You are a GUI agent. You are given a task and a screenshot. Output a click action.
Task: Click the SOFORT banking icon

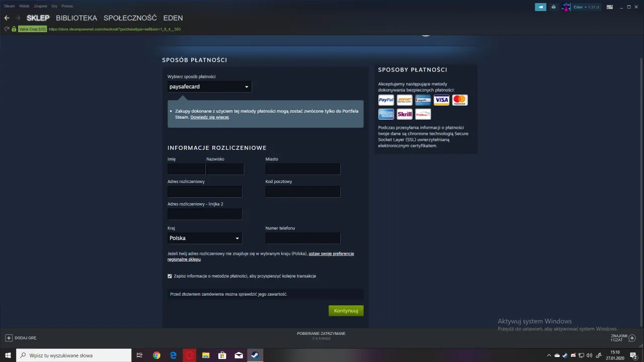tap(405, 100)
